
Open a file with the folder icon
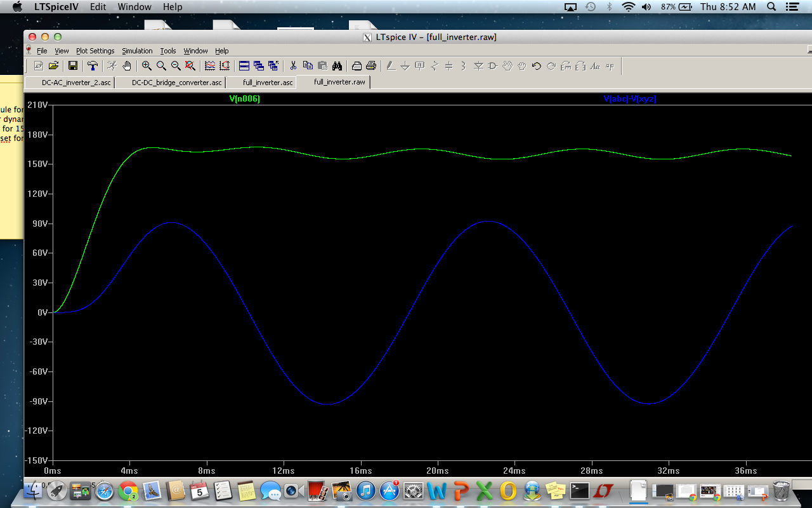[x=54, y=65]
